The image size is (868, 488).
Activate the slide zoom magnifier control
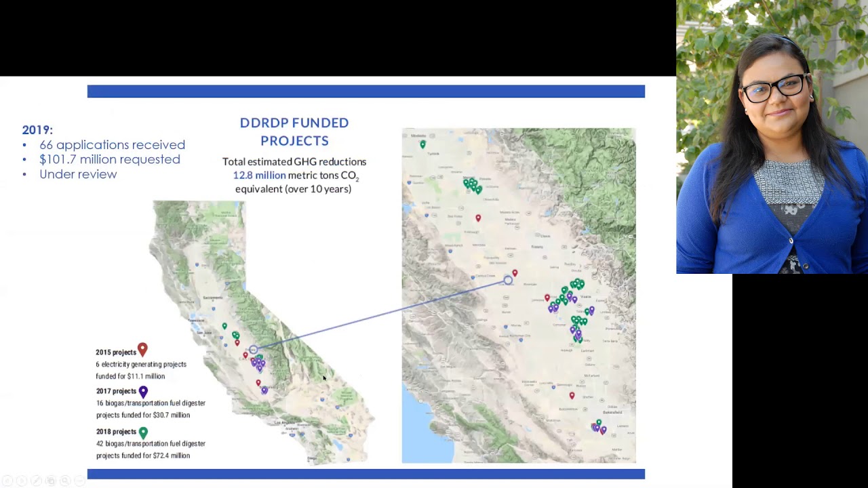point(65,481)
